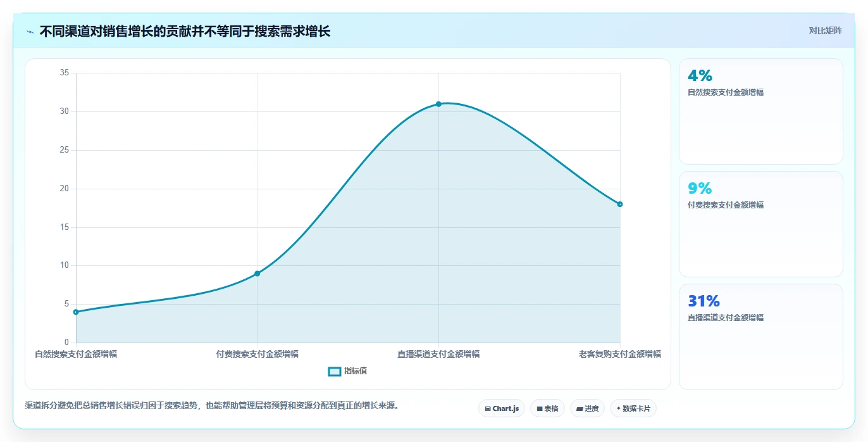Click card caption 自然搜索支付金额增幅
The width and height of the screenshot is (868, 442).
click(726, 92)
